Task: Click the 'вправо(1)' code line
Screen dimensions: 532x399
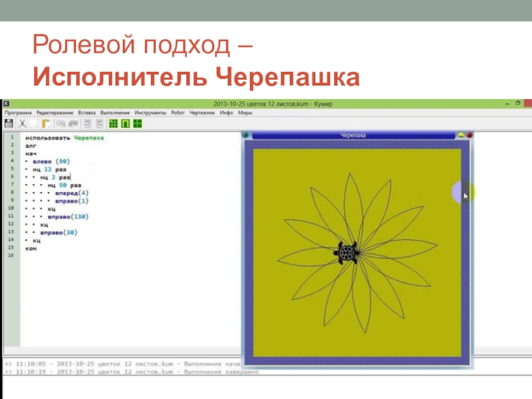Action: tap(72, 201)
